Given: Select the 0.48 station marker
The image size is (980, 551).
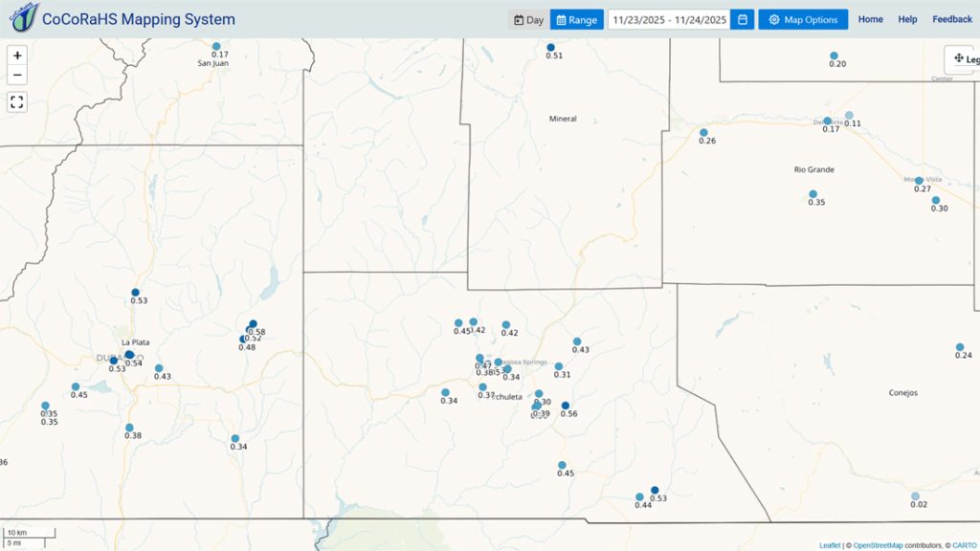Looking at the screenshot, I should (x=243, y=340).
